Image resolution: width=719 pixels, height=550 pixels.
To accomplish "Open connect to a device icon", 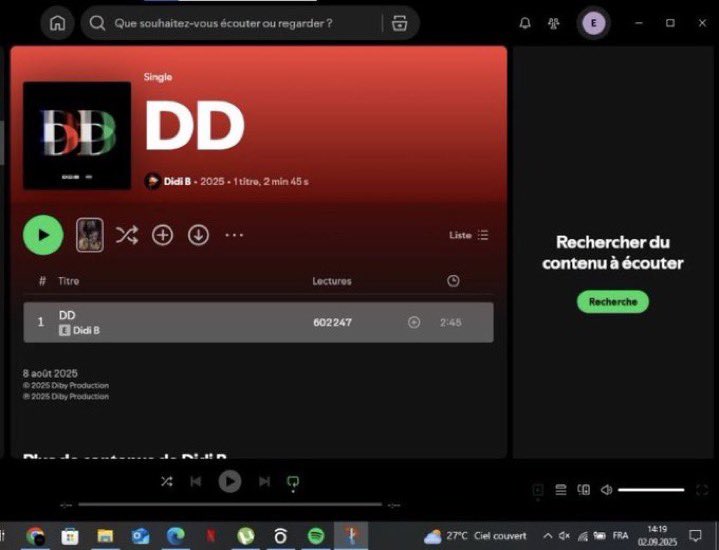I will (x=583, y=490).
